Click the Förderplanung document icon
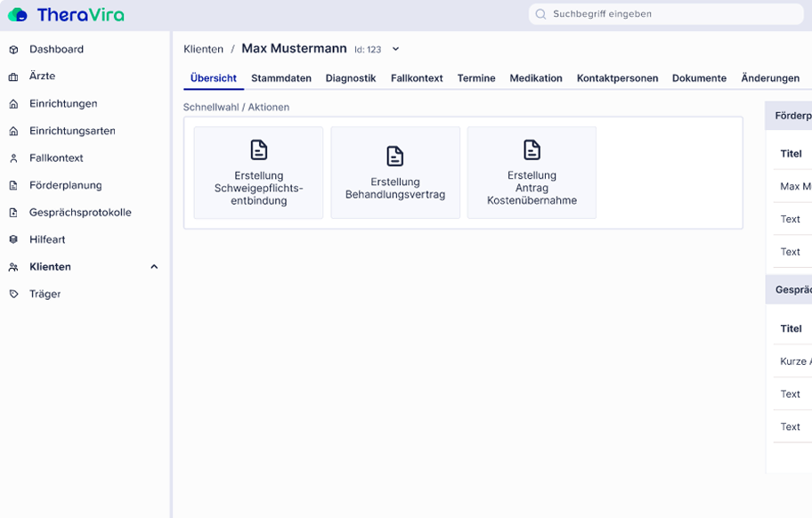 13,186
